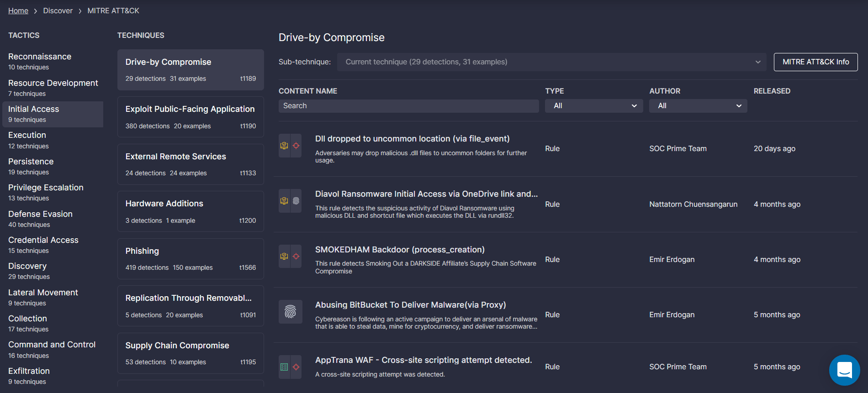Select the Privilege Escalation tactic
This screenshot has height=393, width=868.
[53, 192]
